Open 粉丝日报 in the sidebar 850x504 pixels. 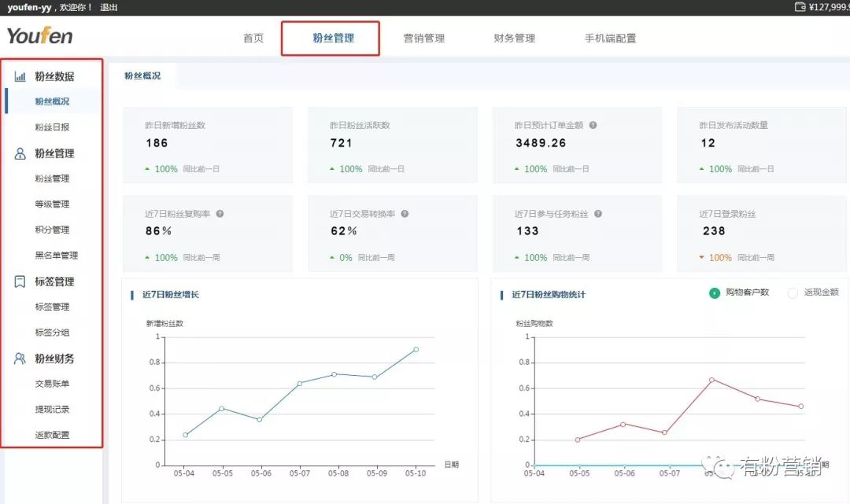click(52, 127)
